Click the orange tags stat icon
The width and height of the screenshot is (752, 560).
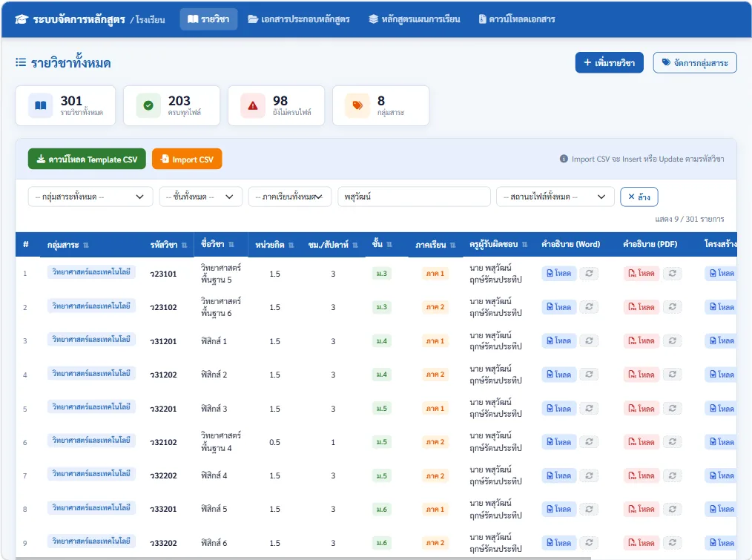click(357, 105)
